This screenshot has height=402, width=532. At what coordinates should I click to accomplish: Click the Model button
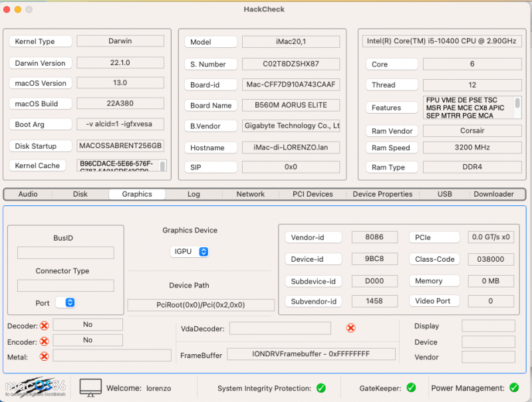pyautogui.click(x=210, y=41)
